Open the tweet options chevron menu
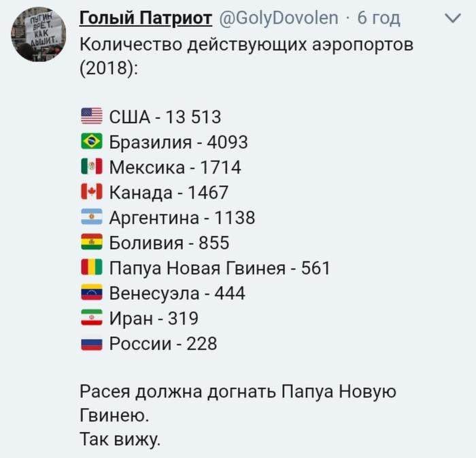476x458 pixels. pyautogui.click(x=452, y=19)
